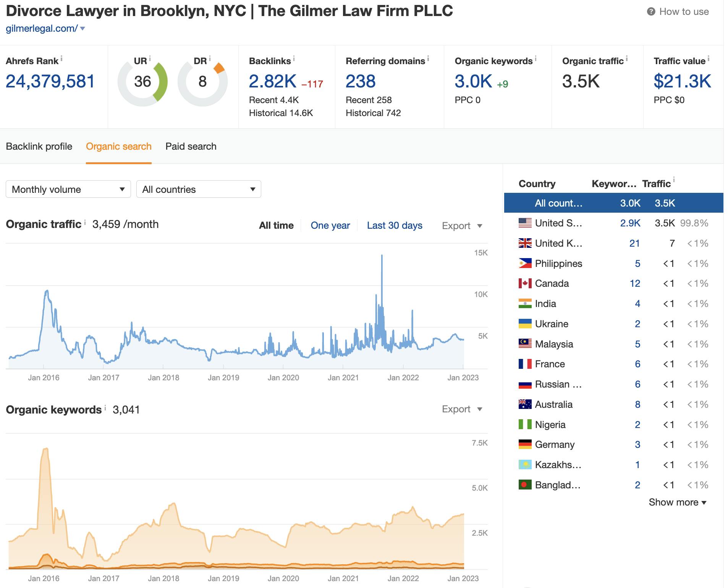Click the Historical 14.6K backlinks text
This screenshot has height=588, width=728.
point(281,113)
